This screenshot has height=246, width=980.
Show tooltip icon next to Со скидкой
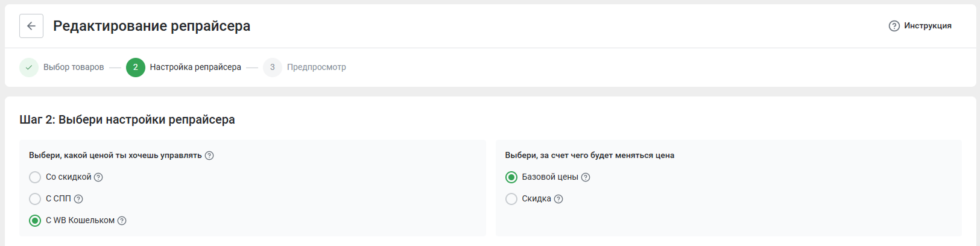click(98, 177)
